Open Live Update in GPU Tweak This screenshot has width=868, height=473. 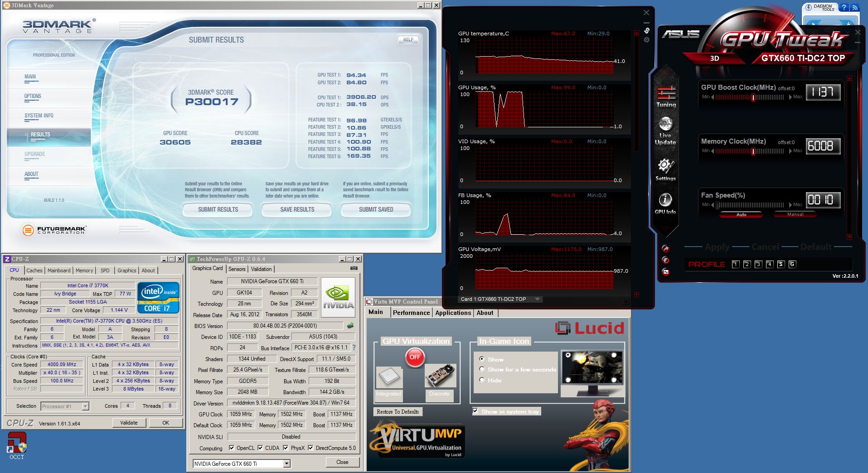(665, 131)
